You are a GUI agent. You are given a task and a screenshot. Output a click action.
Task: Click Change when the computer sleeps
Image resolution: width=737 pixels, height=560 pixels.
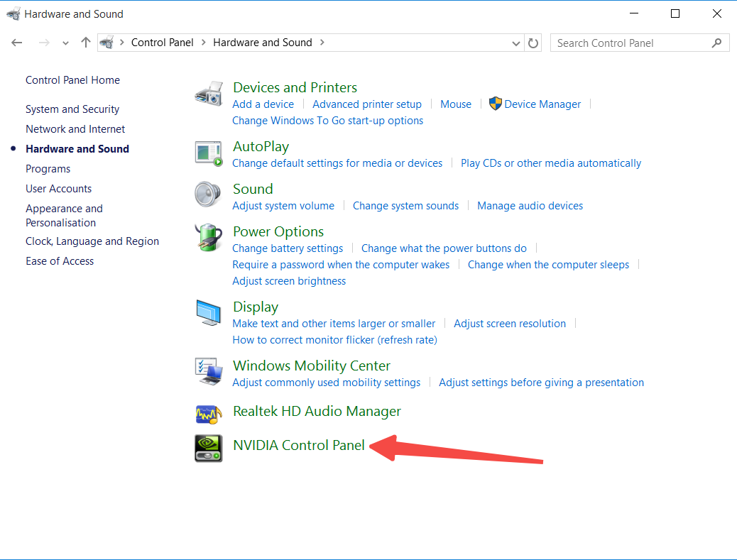point(548,265)
